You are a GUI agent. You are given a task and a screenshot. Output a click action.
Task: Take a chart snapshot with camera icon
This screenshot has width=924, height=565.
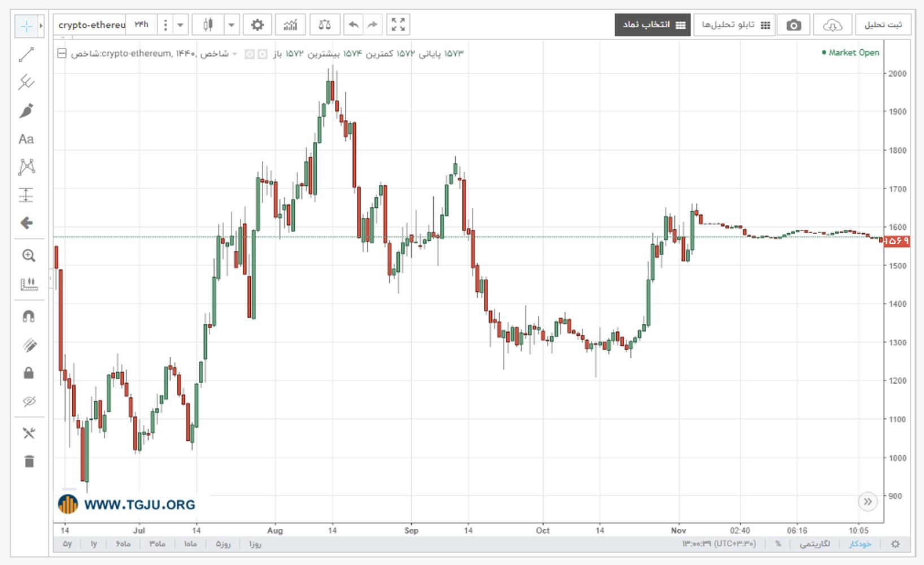(794, 25)
